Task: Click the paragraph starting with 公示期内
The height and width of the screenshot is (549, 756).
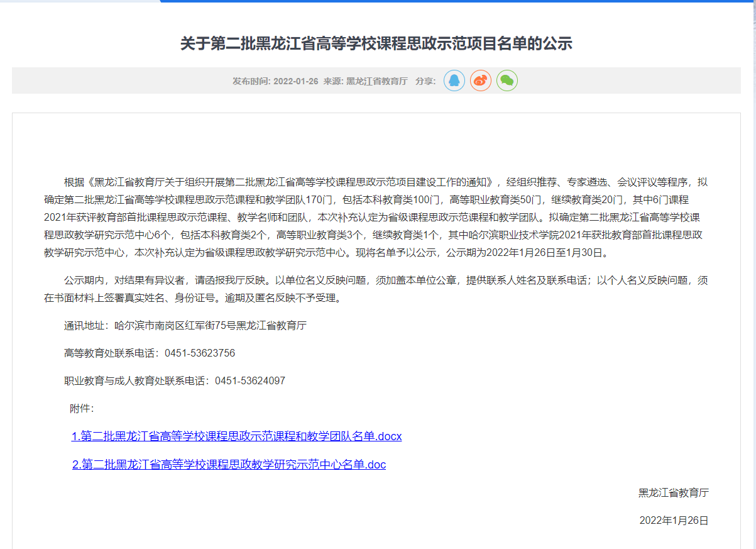Action: [x=376, y=289]
